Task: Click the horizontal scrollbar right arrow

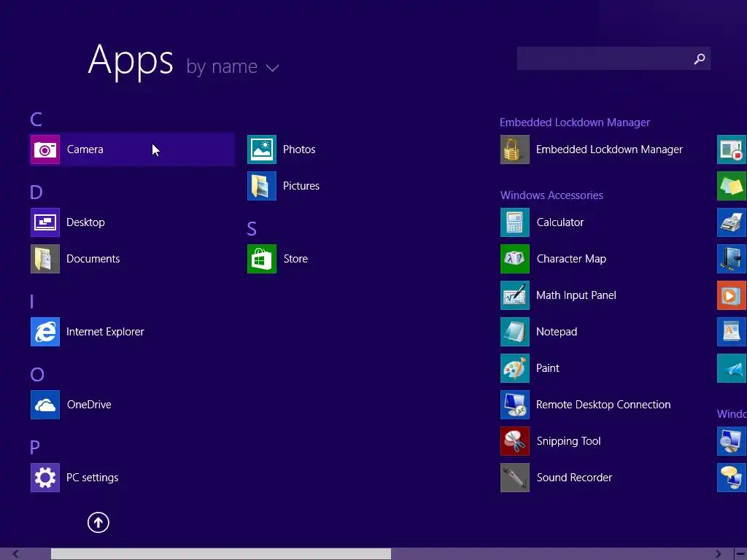Action: (x=718, y=554)
